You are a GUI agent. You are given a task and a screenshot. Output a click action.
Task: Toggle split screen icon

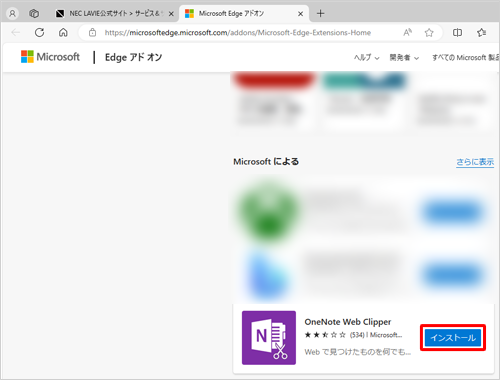[457, 32]
